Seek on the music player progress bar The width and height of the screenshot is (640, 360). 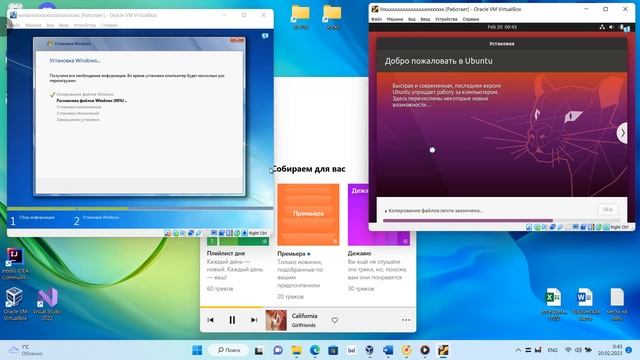click(308, 307)
